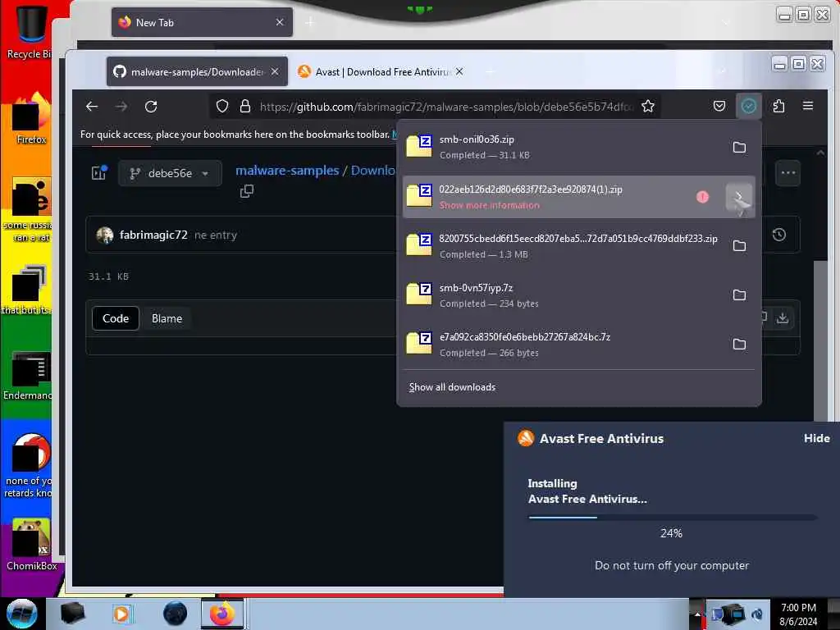Open Recycle Bin desktop icon
This screenshot has width=840, height=630.
30,30
